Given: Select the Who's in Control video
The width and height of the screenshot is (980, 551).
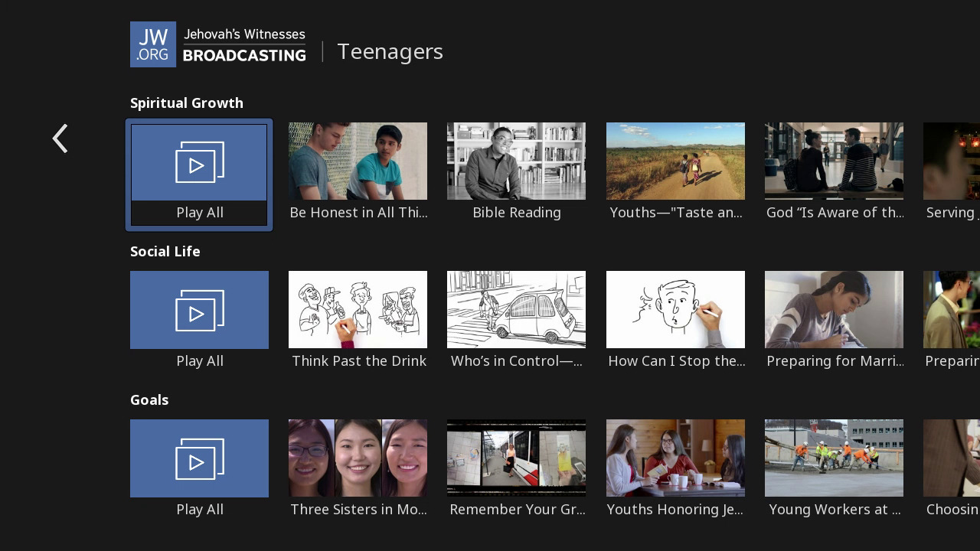Looking at the screenshot, I should (516, 310).
